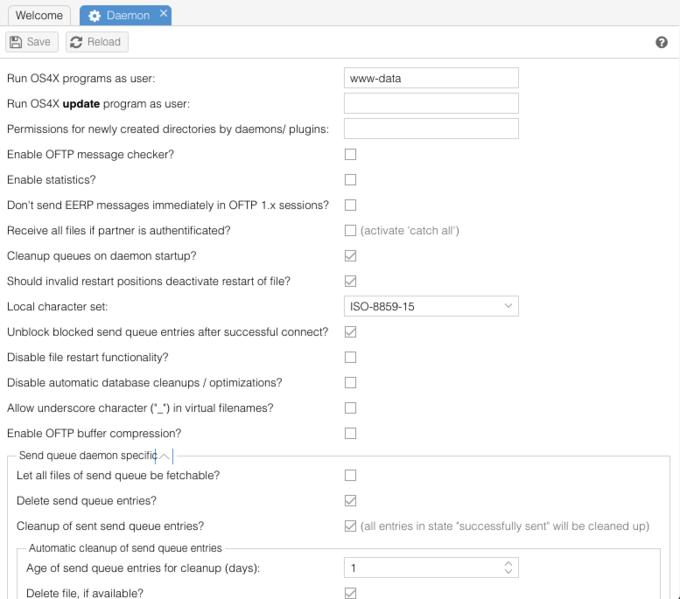Enable OFTP message checker checkbox
Viewport: 680px width, 599px height.
tap(350, 154)
